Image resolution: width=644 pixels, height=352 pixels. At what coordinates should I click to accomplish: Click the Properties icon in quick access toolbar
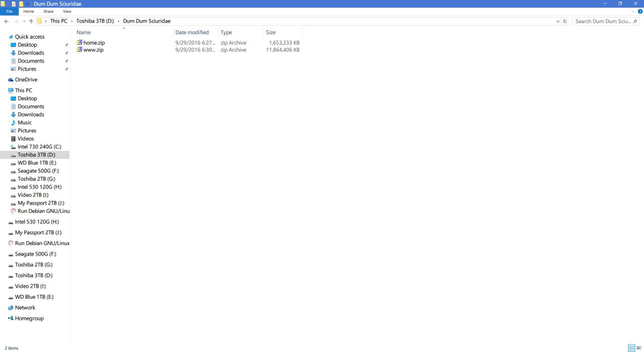tap(13, 4)
